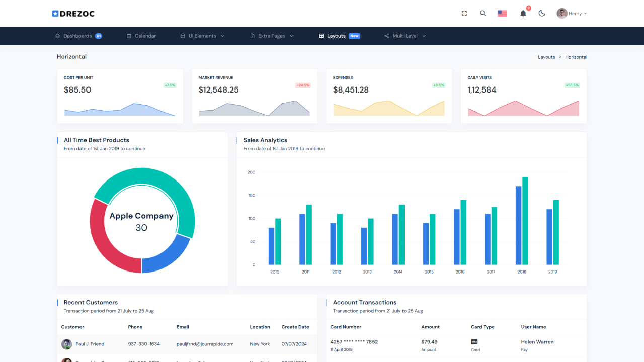Screen dimensions: 644x362
Task: Click Layouts breadcrumb link
Action: [x=546, y=57]
